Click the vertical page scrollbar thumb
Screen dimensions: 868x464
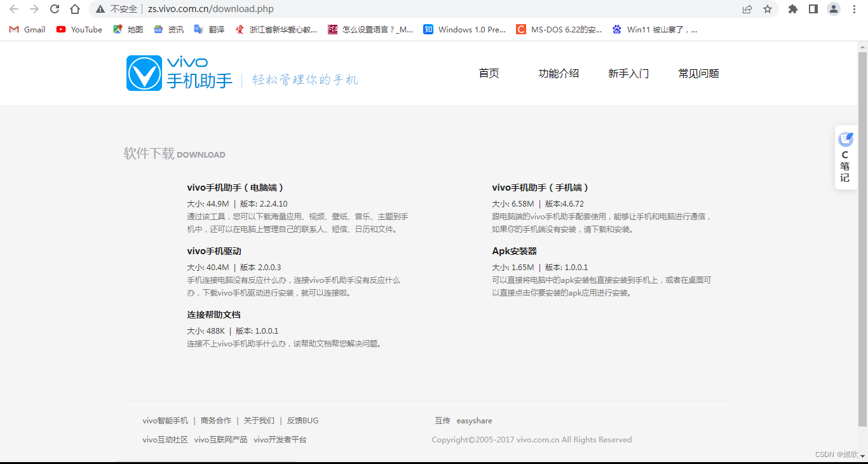862,238
